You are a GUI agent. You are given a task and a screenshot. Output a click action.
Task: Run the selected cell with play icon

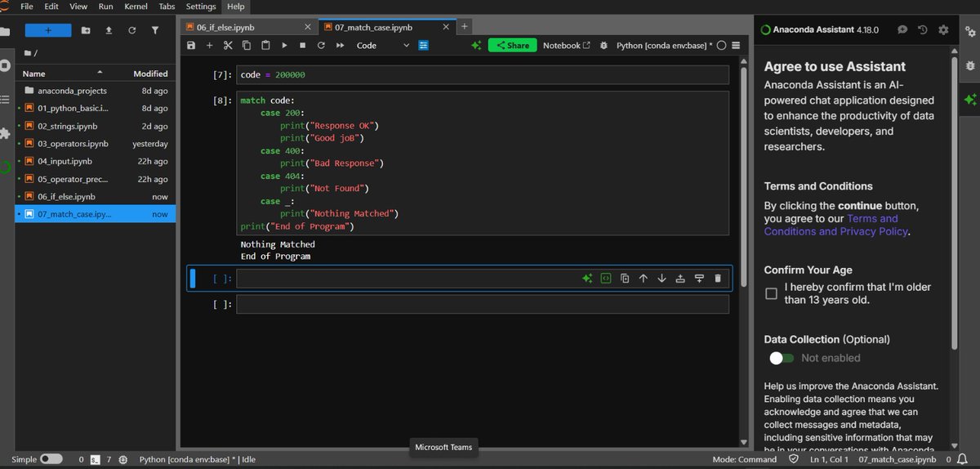tap(284, 46)
